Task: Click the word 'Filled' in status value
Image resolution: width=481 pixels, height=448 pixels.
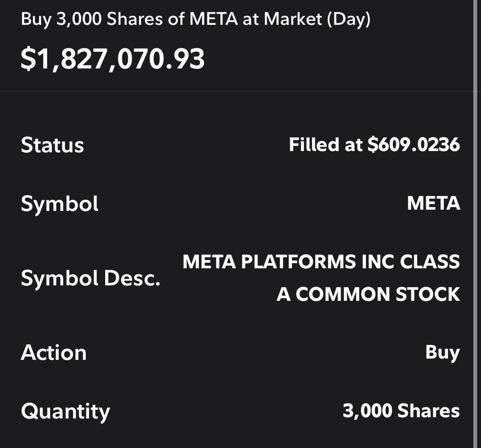Action: tap(313, 144)
